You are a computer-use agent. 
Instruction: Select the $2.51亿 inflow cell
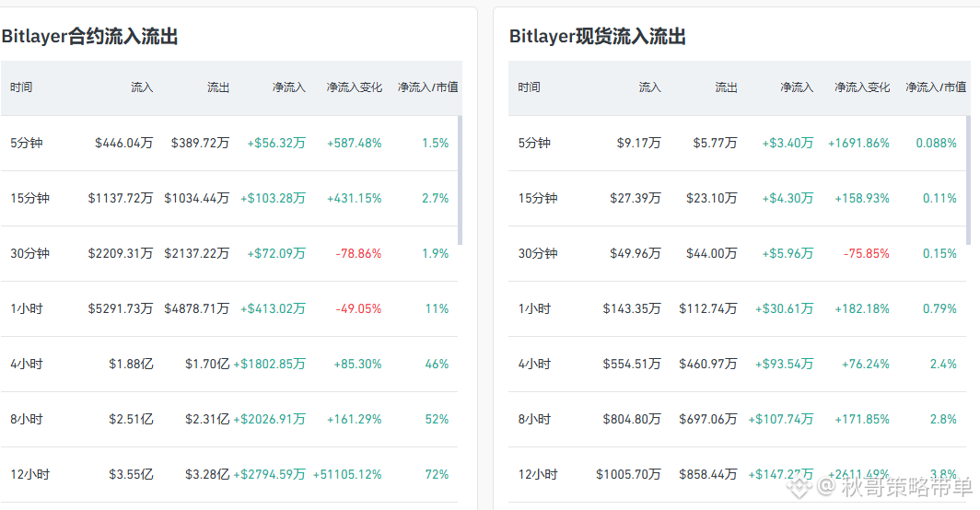[x=131, y=419]
